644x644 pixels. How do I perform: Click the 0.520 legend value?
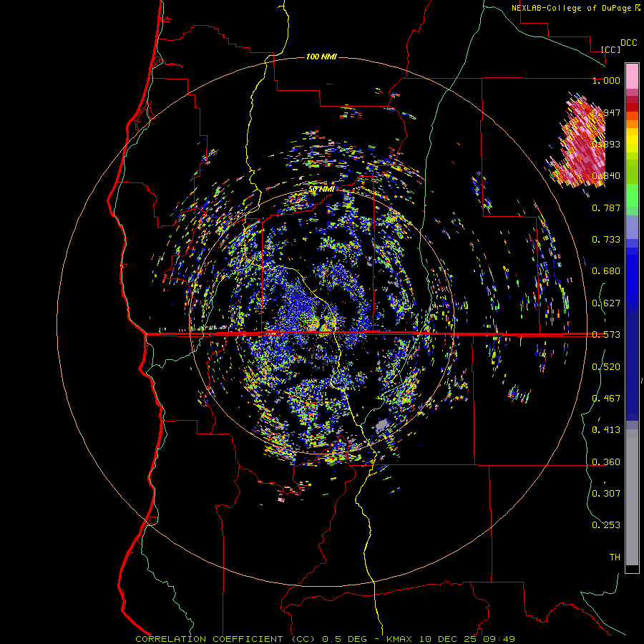(606, 367)
